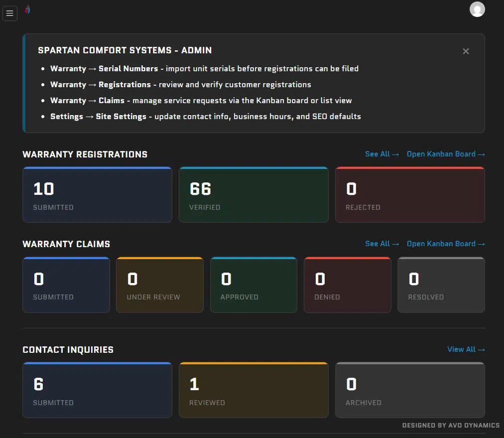Click the Warranty Claims Kanban bullet line

click(201, 100)
